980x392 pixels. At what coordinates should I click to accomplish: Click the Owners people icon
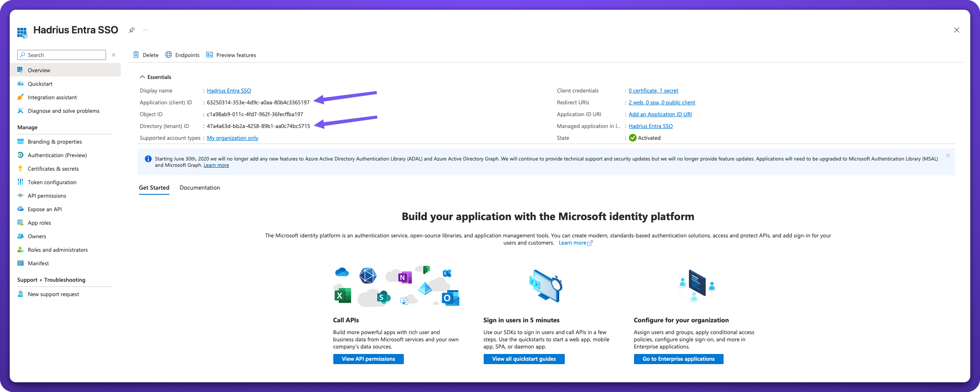coord(20,236)
